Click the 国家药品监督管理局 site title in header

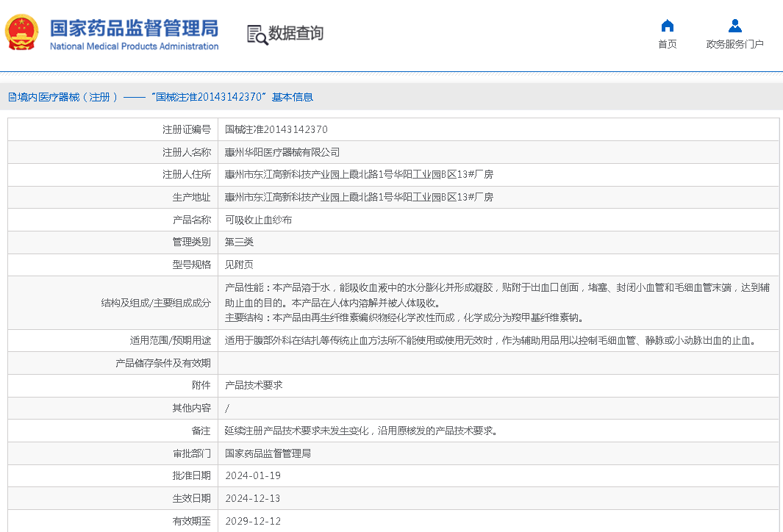click(x=134, y=28)
